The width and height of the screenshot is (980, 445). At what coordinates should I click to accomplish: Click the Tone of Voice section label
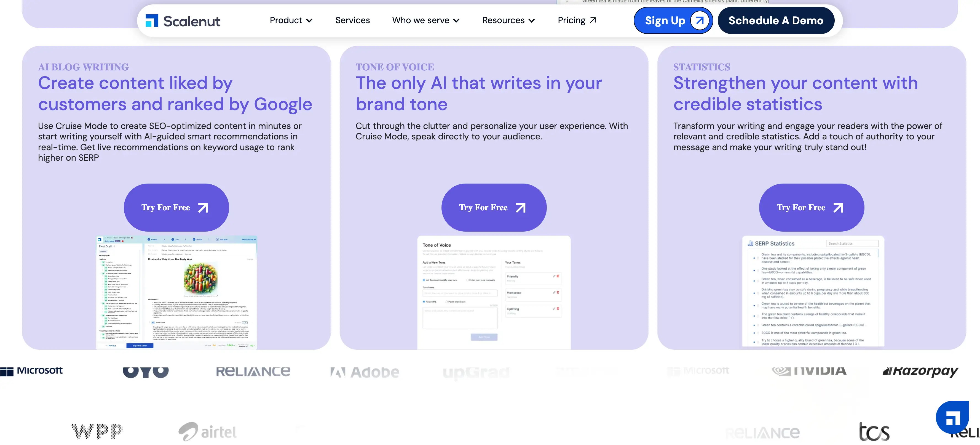click(x=395, y=67)
